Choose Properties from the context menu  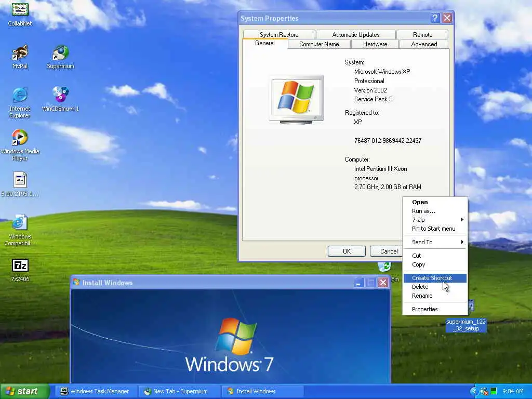point(435,309)
